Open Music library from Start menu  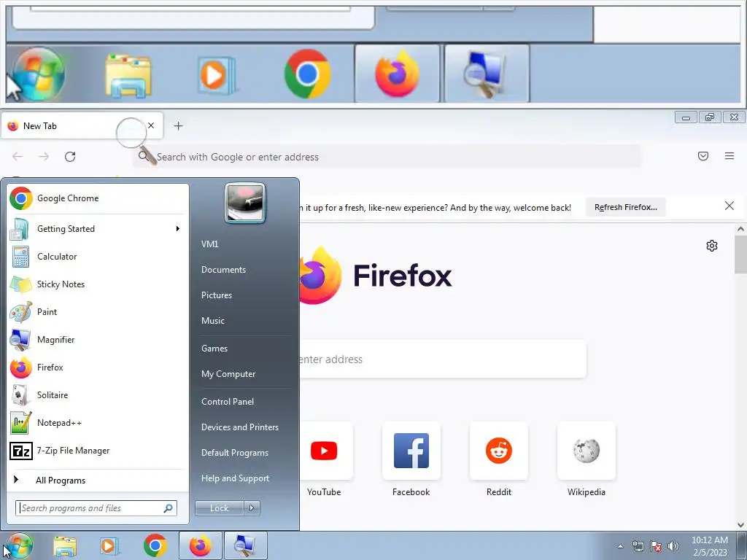point(212,321)
